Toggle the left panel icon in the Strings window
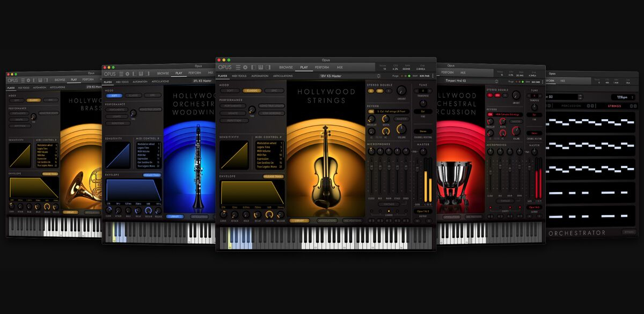Screen dimensions: 644x314 tap(253, 67)
